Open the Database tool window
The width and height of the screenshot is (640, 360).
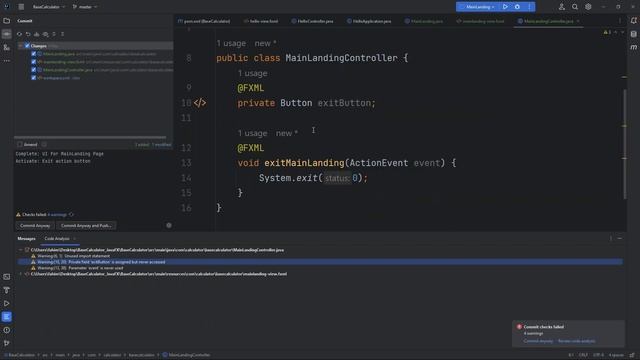pyautogui.click(x=633, y=34)
